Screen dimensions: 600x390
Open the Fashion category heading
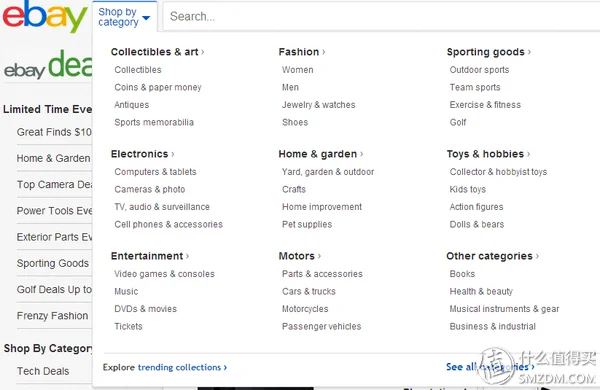pyautogui.click(x=302, y=52)
